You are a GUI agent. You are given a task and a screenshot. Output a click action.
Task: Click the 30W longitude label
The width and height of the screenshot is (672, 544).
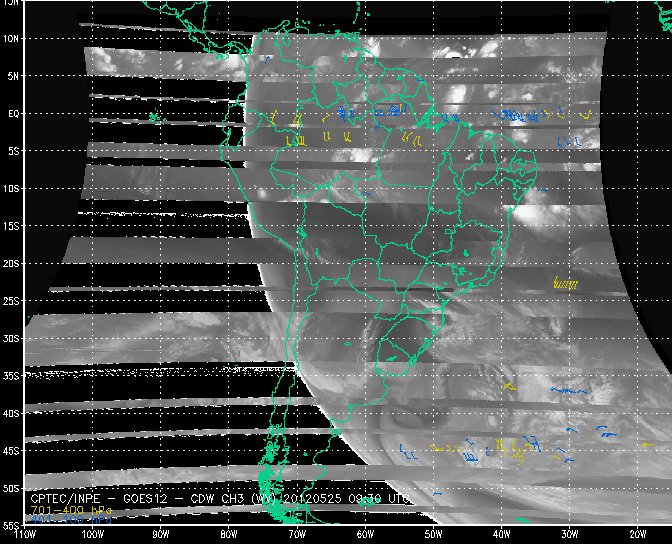point(570,534)
